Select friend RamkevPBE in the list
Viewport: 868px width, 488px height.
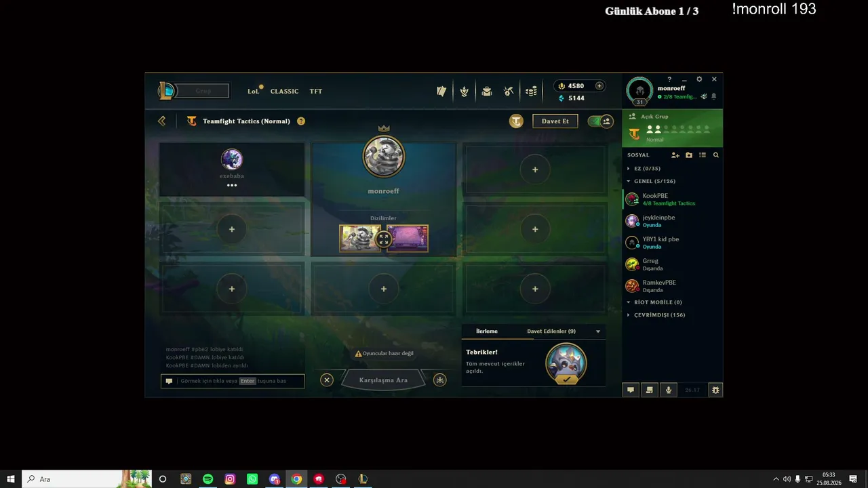tap(673, 286)
